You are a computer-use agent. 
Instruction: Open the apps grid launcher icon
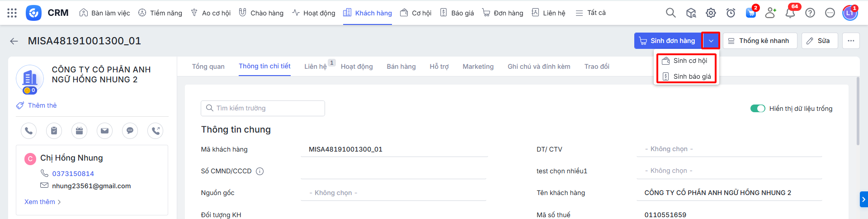[12, 13]
